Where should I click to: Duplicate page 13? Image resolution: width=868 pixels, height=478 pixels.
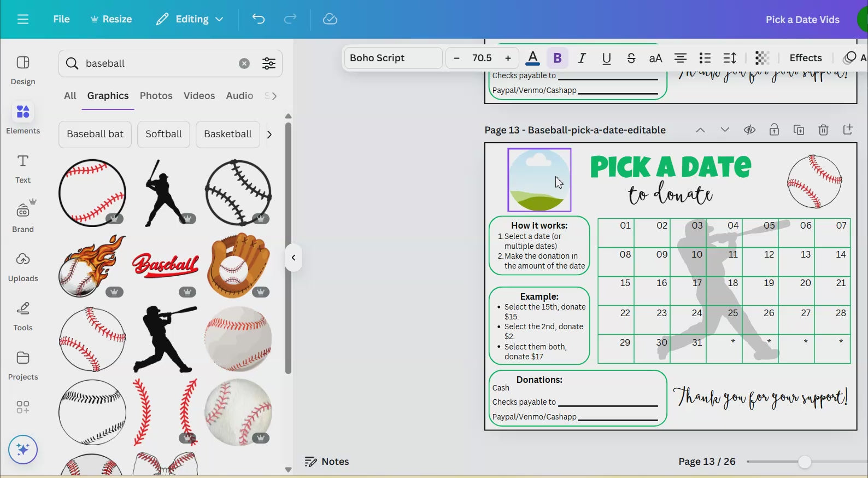point(799,130)
